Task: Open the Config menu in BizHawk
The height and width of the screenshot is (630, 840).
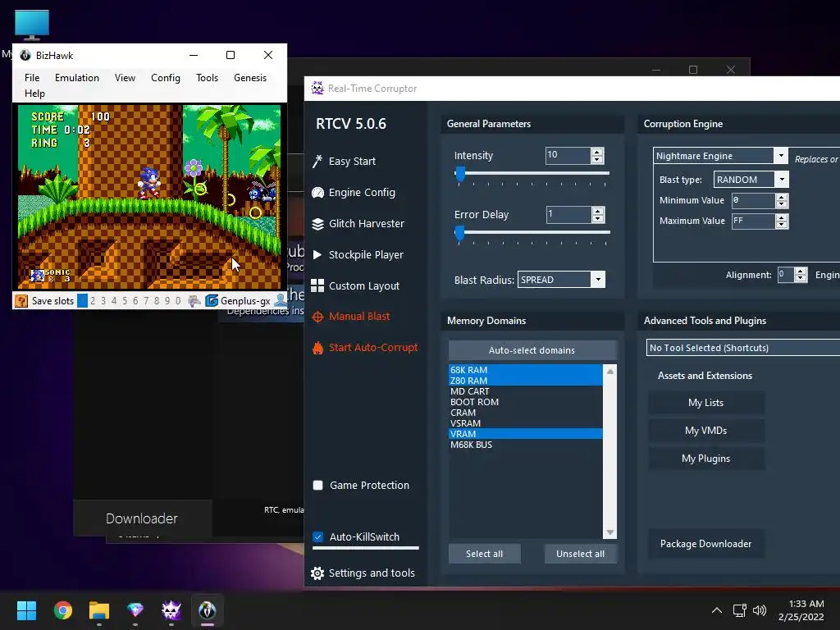Action: [166, 78]
